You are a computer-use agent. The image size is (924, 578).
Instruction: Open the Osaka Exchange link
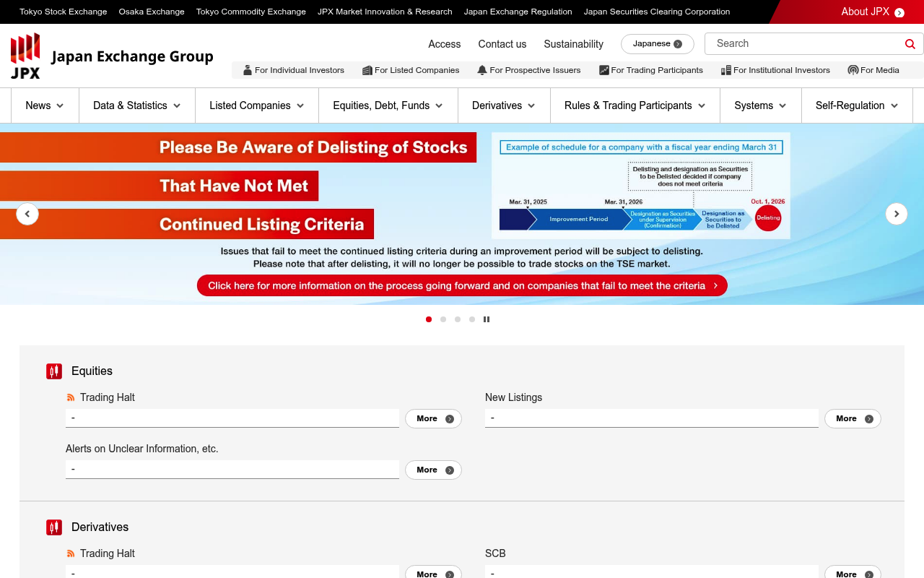[x=152, y=12]
